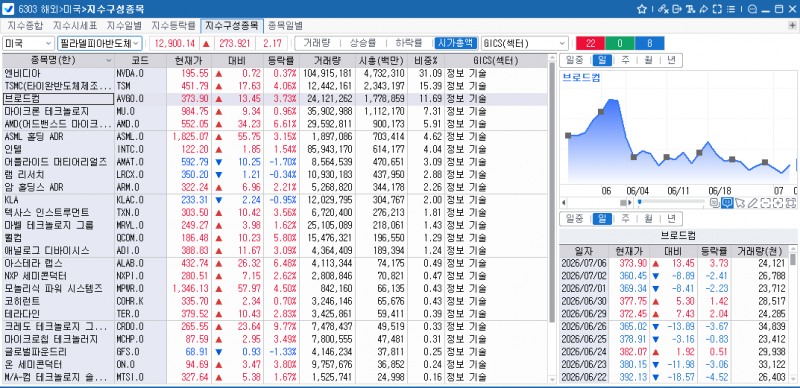Switch to the 지수일별 tab
The image size is (800, 388).
click(124, 26)
